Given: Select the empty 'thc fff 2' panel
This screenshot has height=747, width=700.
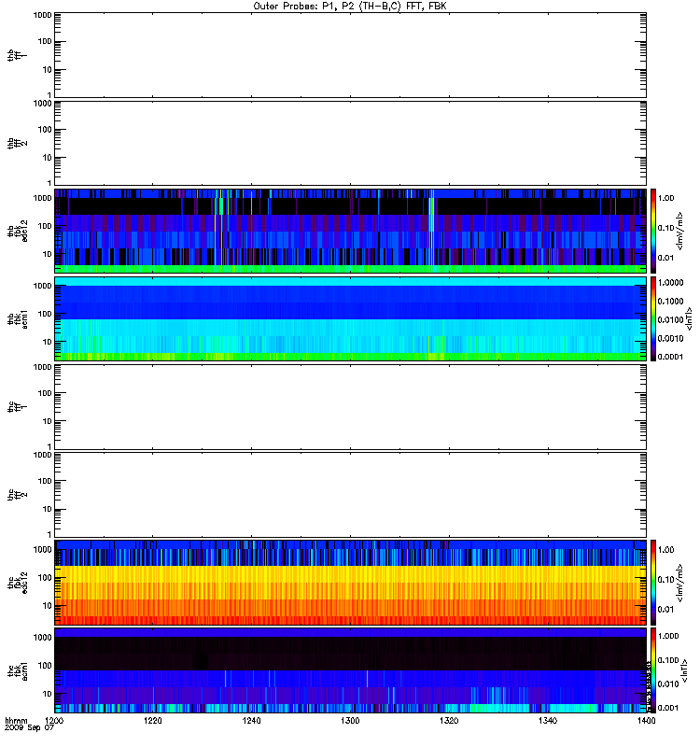Looking at the screenshot, I should point(351,495).
